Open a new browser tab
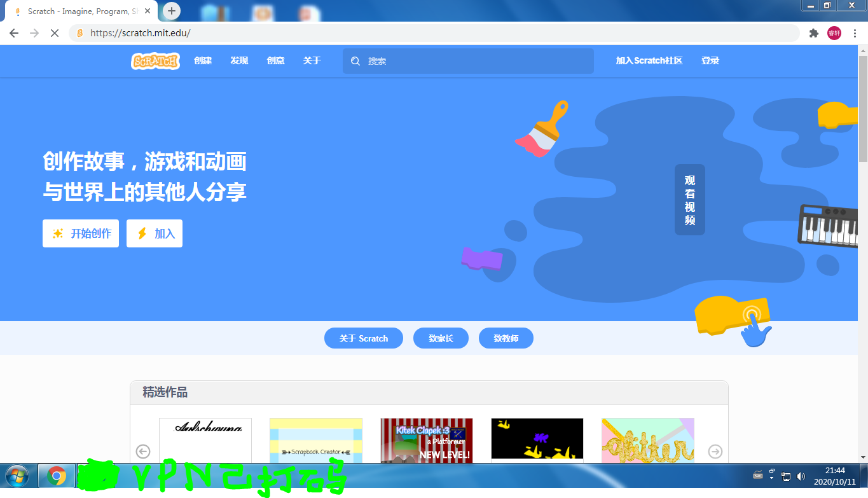 tap(172, 11)
